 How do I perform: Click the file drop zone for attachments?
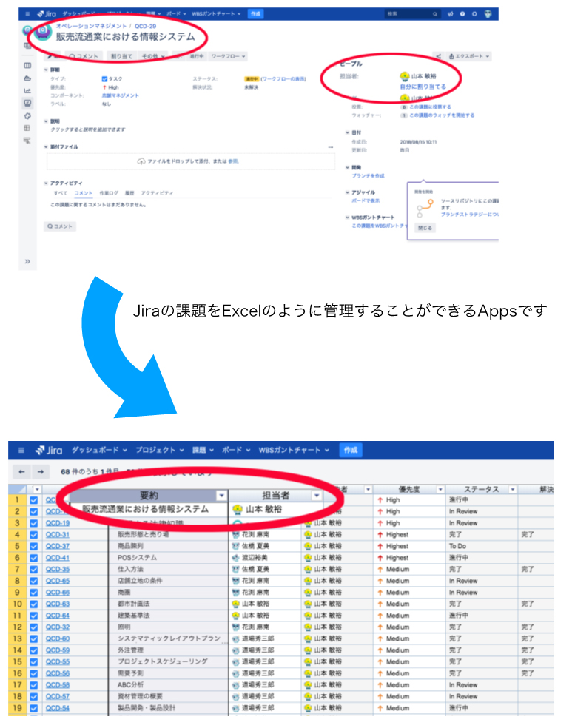click(x=190, y=161)
